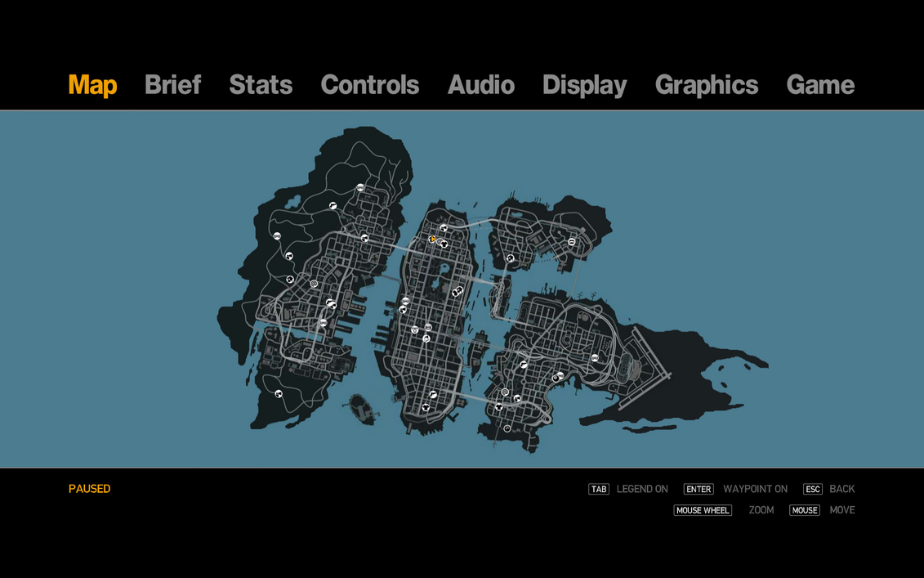Select the shirt icon on the southeast island
The width and height of the screenshot is (924, 578).
tap(499, 407)
